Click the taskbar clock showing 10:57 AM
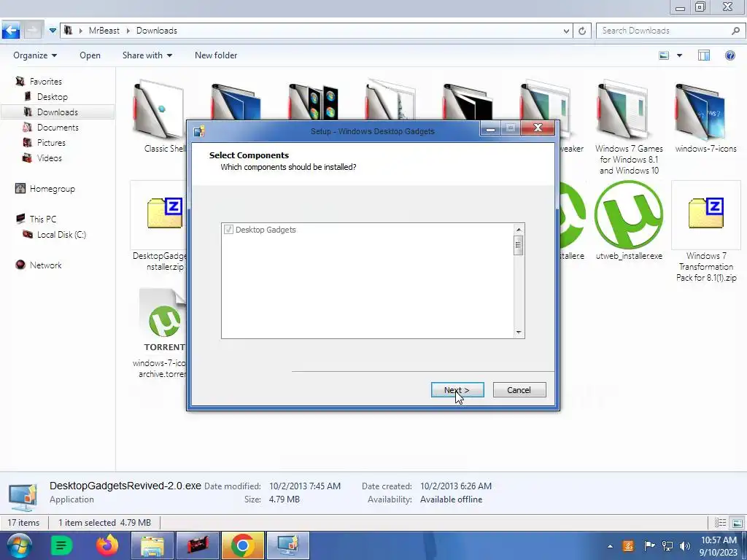This screenshot has height=560, width=747. [719, 546]
